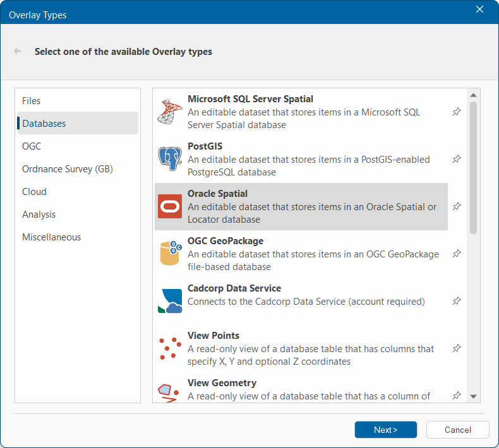Screen dimensions: 499x448
Task: Select the OGC GeoPackage database icon
Action: point(169,254)
